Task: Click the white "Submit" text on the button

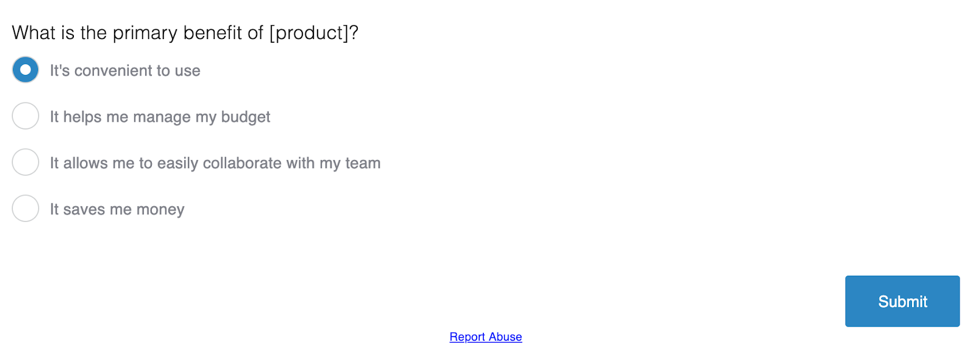Action: pyautogui.click(x=903, y=302)
